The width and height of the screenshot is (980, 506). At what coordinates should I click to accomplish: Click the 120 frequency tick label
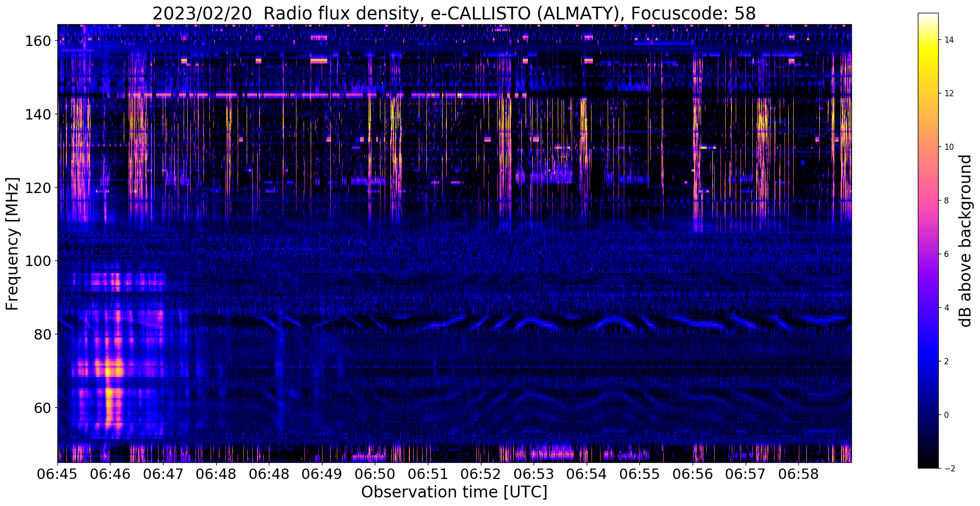pyautogui.click(x=39, y=188)
